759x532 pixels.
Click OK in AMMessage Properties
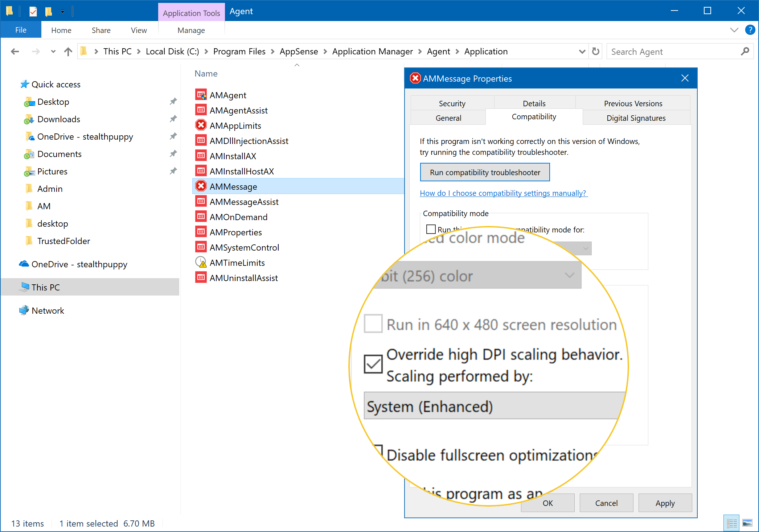(x=547, y=503)
